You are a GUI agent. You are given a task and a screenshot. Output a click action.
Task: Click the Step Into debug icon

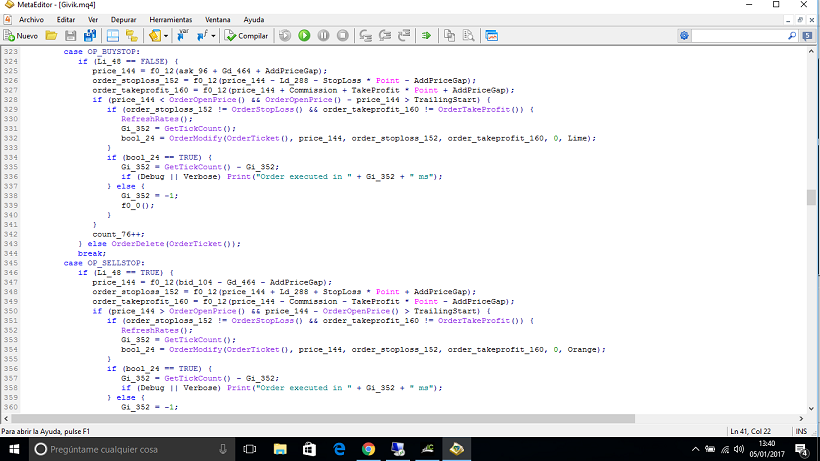click(x=365, y=36)
